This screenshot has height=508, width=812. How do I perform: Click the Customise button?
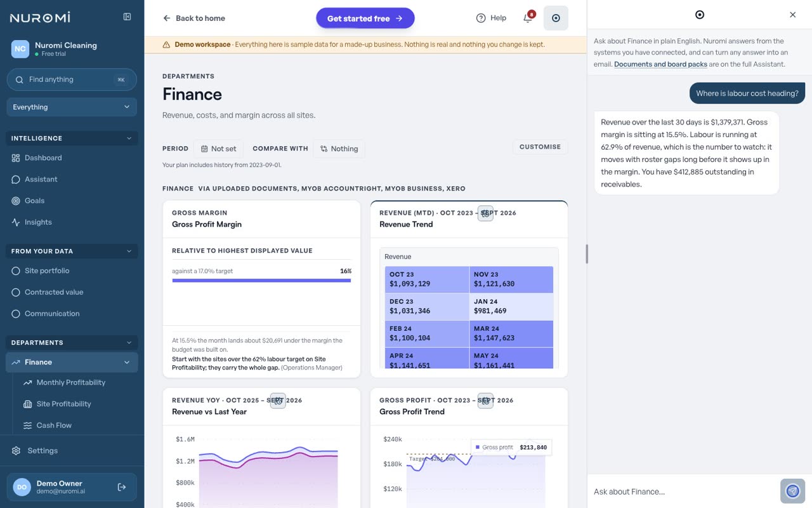pyautogui.click(x=540, y=147)
